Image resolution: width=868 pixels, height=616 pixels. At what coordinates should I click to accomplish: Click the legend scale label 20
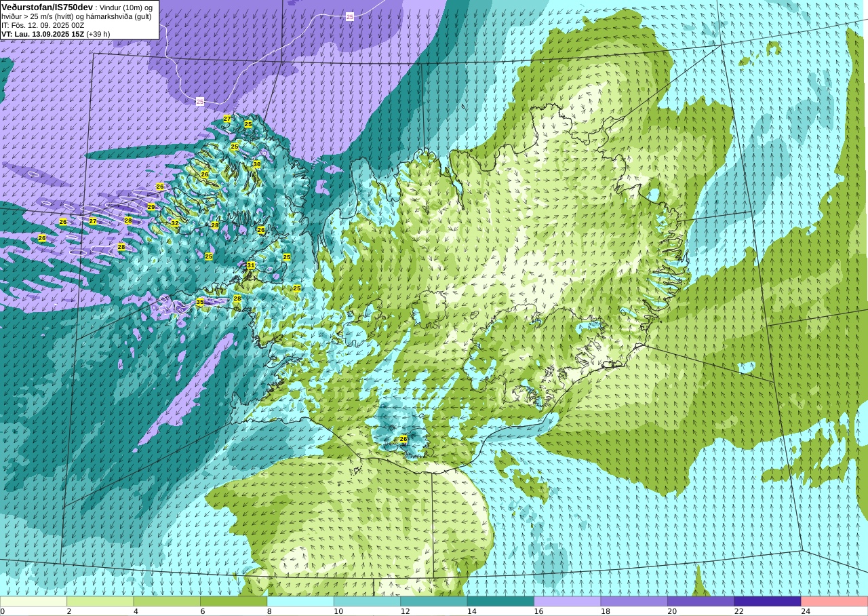pyautogui.click(x=672, y=611)
